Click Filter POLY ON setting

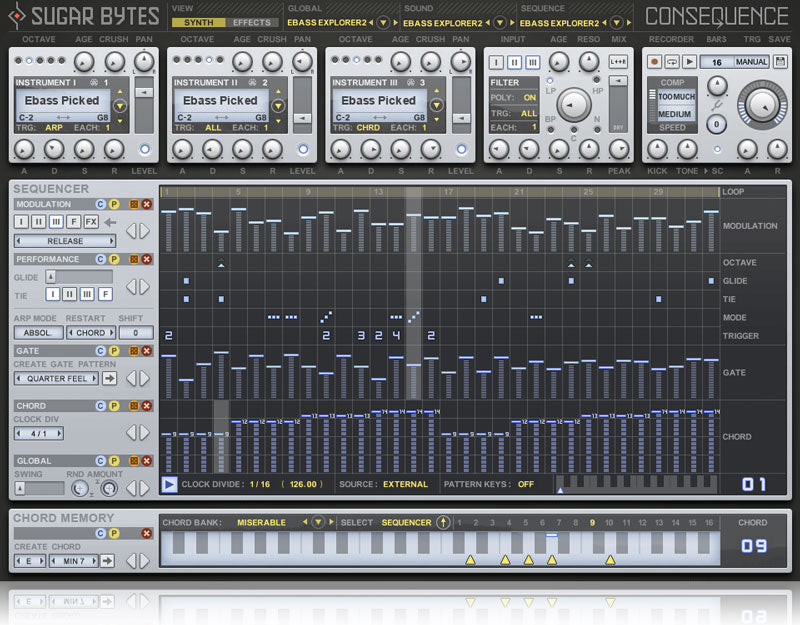coord(530,97)
